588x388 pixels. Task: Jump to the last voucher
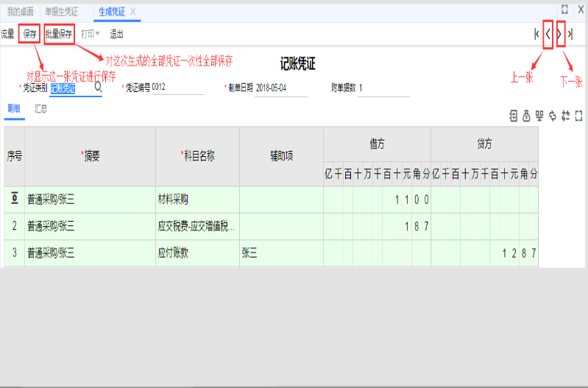(x=571, y=34)
